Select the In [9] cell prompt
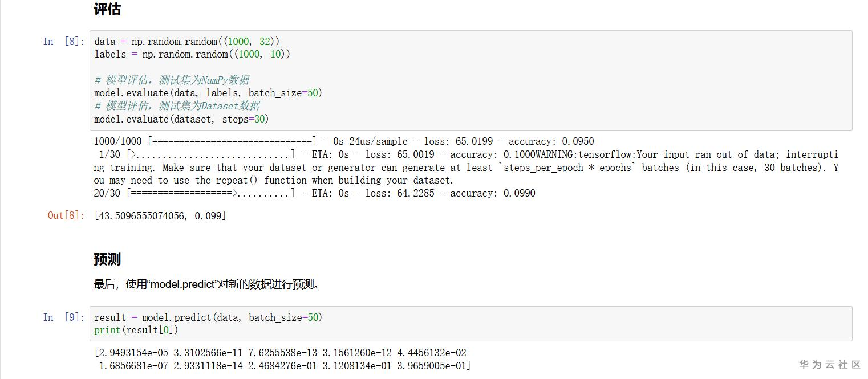868x379 pixels. [x=64, y=317]
